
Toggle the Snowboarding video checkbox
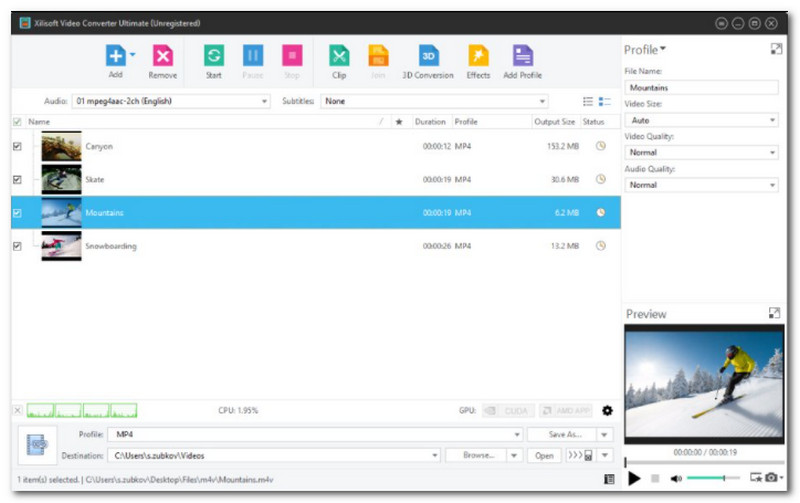point(17,246)
